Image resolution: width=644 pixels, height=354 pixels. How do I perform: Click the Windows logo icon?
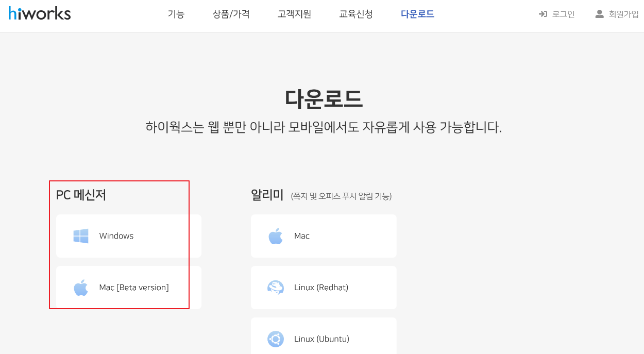(81, 236)
